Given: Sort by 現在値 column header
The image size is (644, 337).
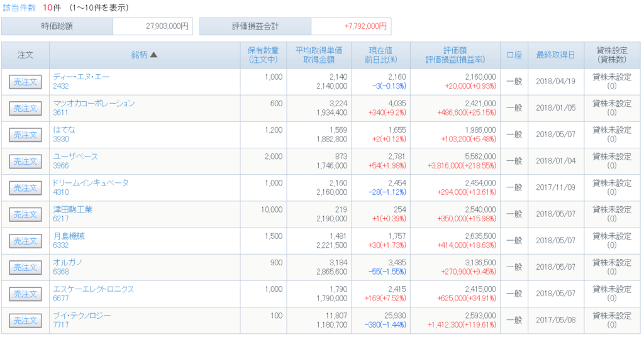Looking at the screenshot, I should [x=380, y=50].
